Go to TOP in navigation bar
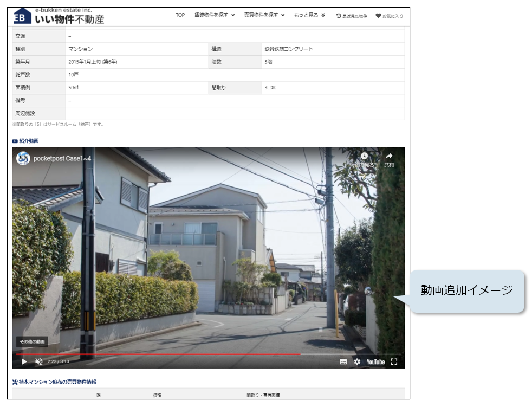This screenshot has height=407, width=532. pos(180,15)
